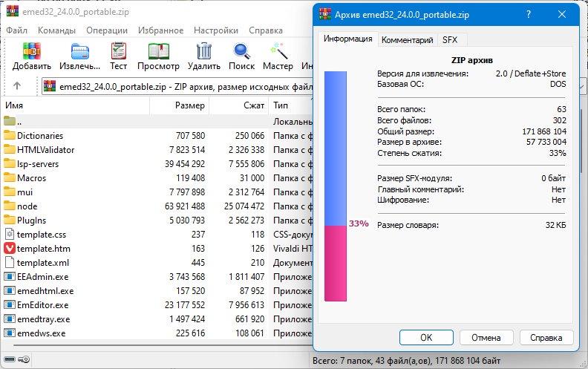
Task: Open the Избранное menu
Action: 160,30
